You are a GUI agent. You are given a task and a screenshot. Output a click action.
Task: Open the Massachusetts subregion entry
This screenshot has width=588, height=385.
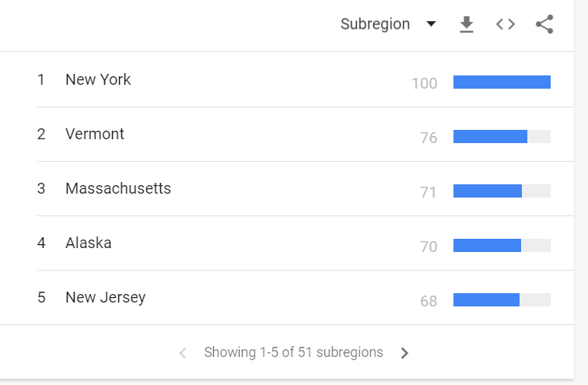pyautogui.click(x=118, y=188)
